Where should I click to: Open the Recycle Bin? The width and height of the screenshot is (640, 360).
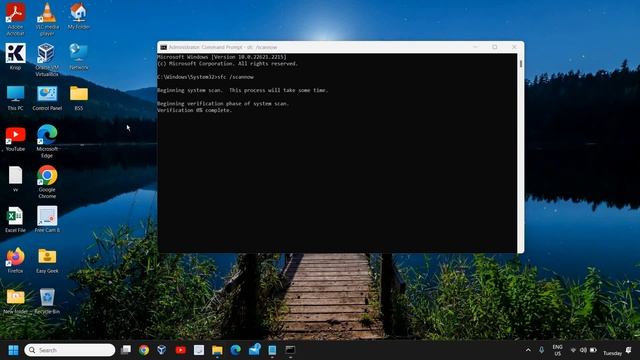(47, 301)
